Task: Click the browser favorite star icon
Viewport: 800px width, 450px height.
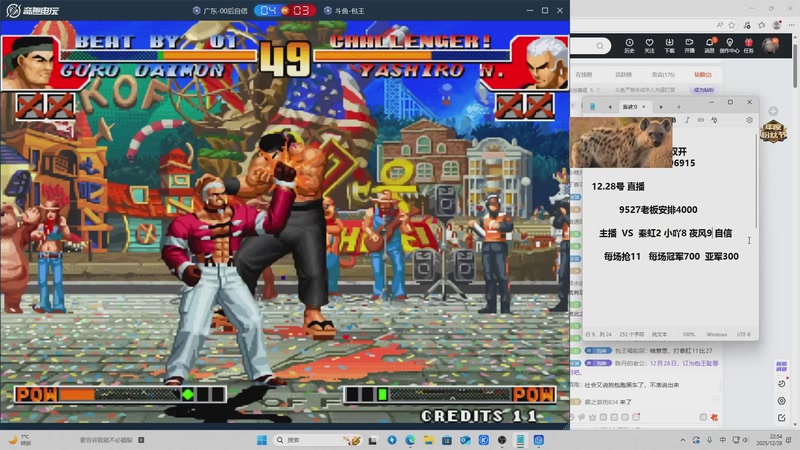Action: [x=732, y=24]
